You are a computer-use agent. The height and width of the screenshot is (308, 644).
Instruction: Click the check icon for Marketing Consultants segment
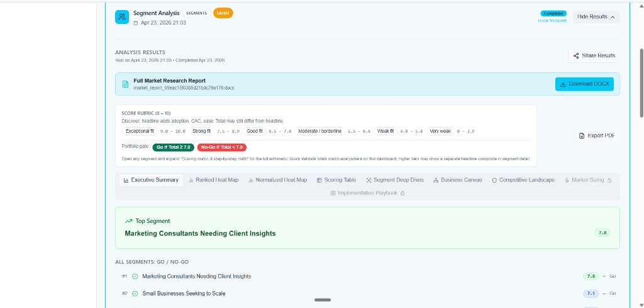[135, 277]
